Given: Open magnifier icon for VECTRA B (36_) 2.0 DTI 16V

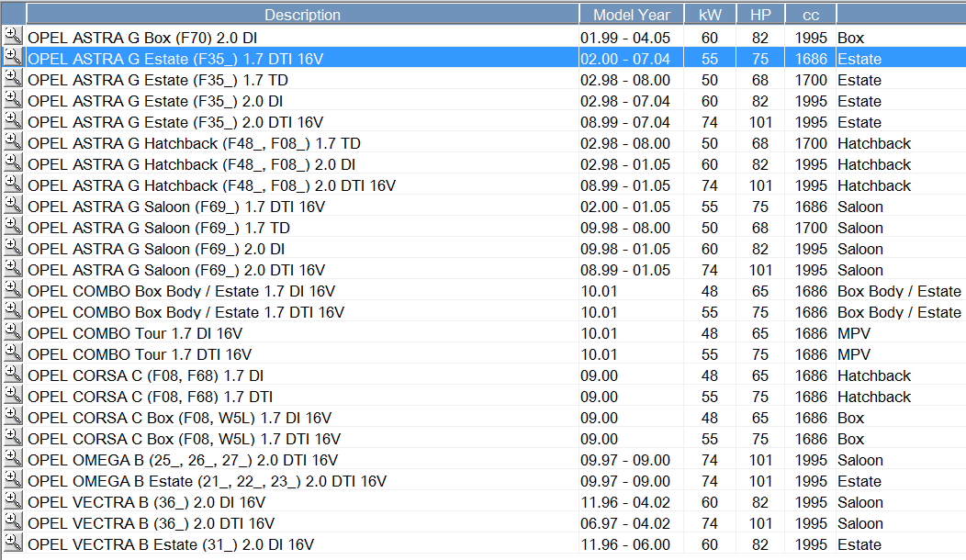Looking at the screenshot, I should 13,521.
